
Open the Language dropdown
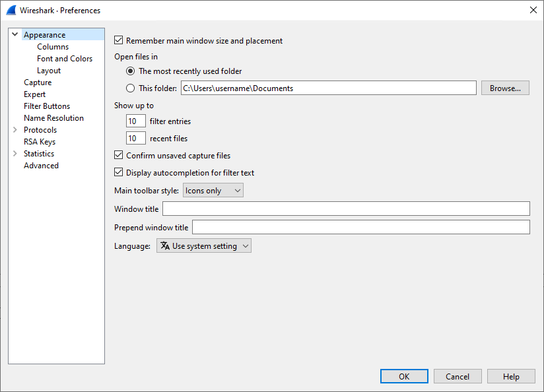204,246
